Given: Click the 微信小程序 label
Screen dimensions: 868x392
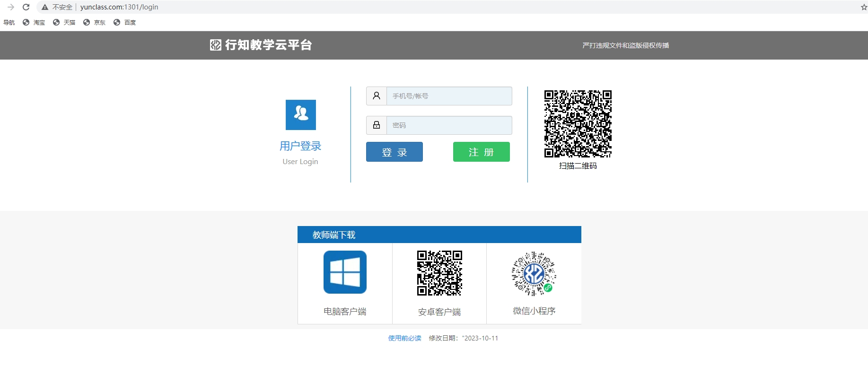Looking at the screenshot, I should pos(534,311).
